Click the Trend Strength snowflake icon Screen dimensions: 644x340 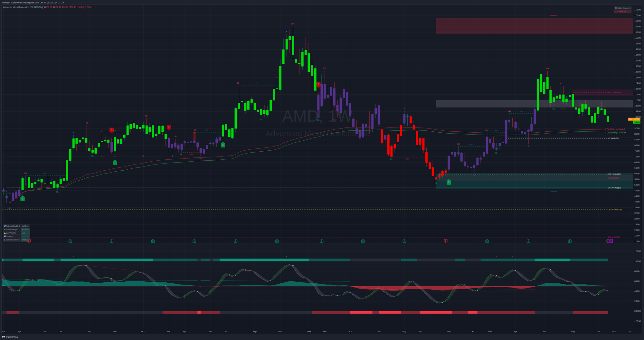click(x=5, y=230)
